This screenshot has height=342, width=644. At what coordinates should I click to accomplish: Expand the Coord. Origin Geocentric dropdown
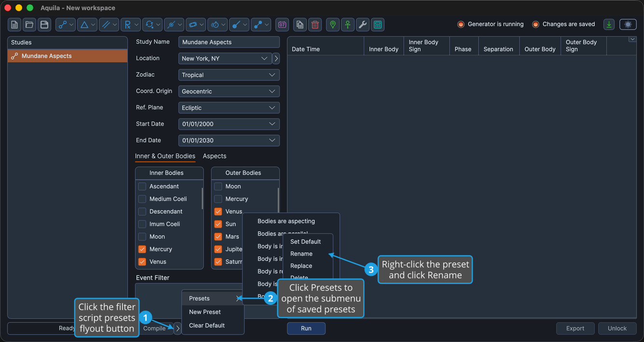pos(229,91)
